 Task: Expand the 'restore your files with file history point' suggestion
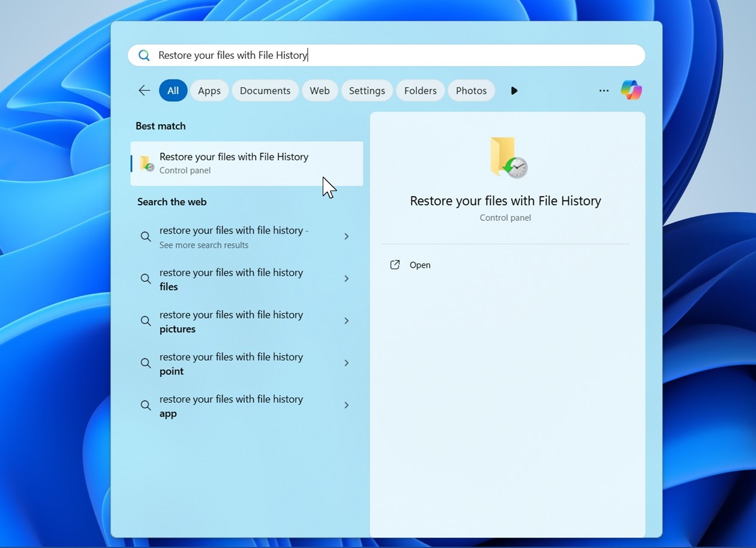(346, 363)
